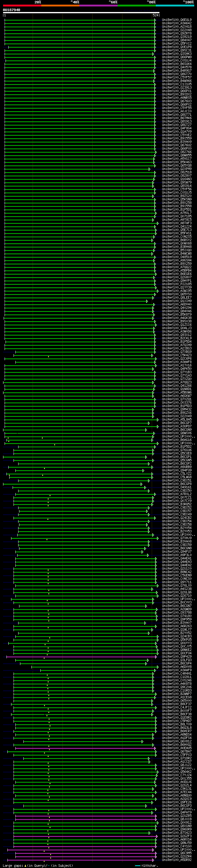Click the cyan ~100% identity legend segment
The height and width of the screenshot is (868, 197).
175,6
